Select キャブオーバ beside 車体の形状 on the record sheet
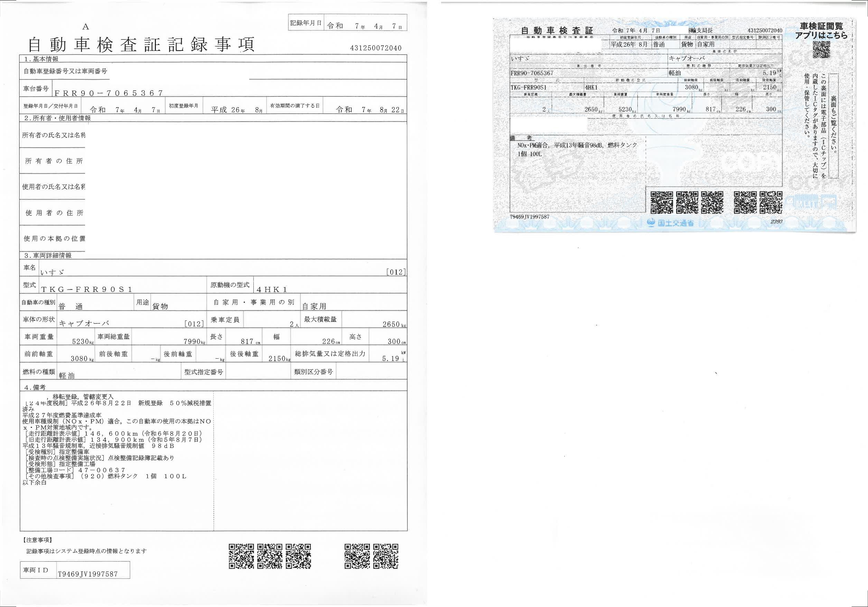The height and width of the screenshot is (607, 868). click(84, 323)
